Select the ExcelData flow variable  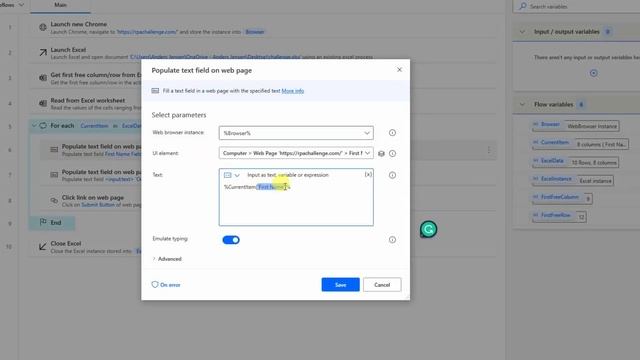point(576,162)
